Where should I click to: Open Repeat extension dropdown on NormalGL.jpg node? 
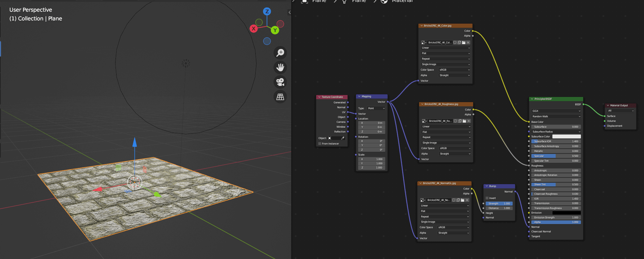(x=444, y=217)
